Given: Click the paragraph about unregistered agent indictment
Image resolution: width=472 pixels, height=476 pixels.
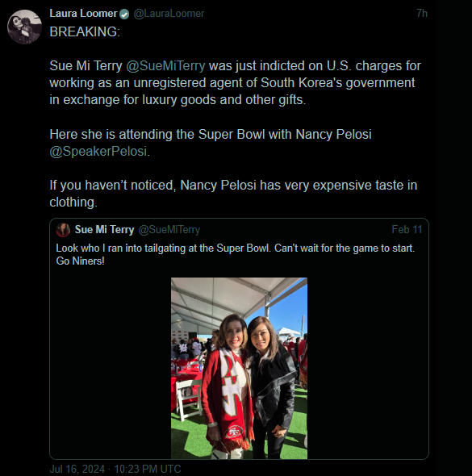Looking at the screenshot, I should tap(236, 83).
